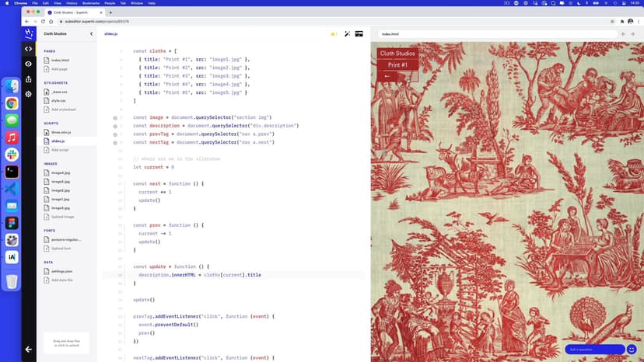Collapse the file panel with chevron
The image size is (644, 362).
91,34
